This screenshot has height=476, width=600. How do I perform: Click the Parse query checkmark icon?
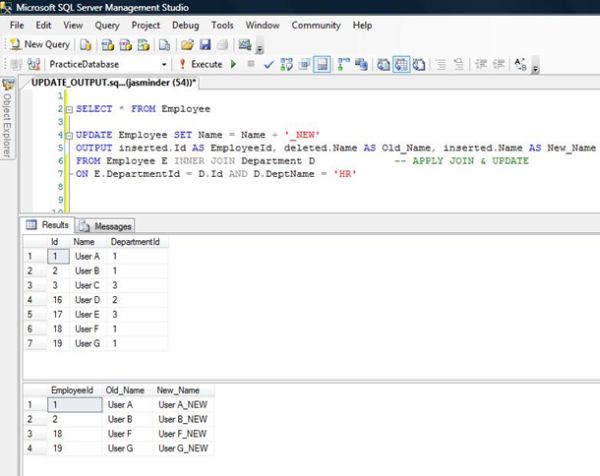click(x=268, y=64)
